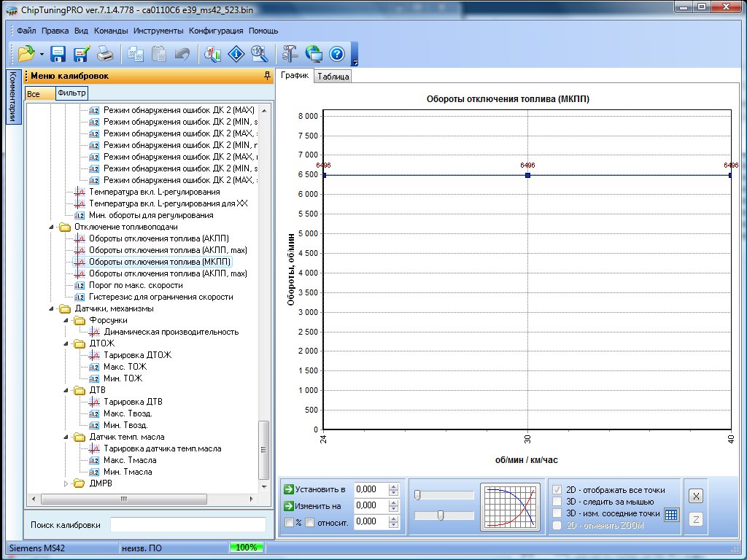Viewport: 747px width, 560px height.
Task: Click the curve graph preview button
Action: pos(509,506)
